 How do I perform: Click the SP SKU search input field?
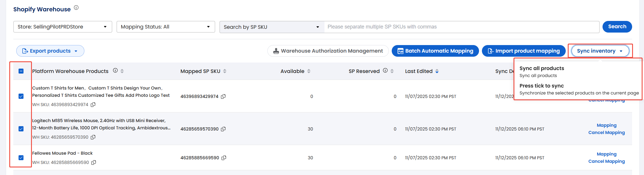tap(461, 27)
